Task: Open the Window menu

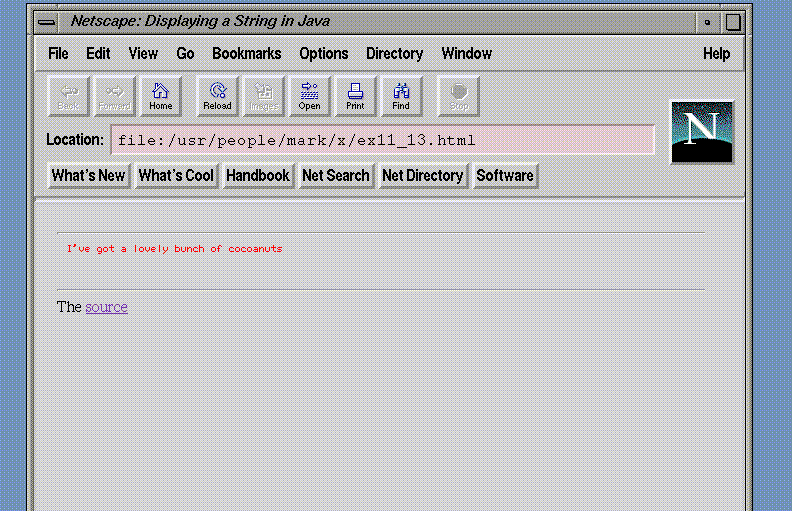Action: point(467,54)
